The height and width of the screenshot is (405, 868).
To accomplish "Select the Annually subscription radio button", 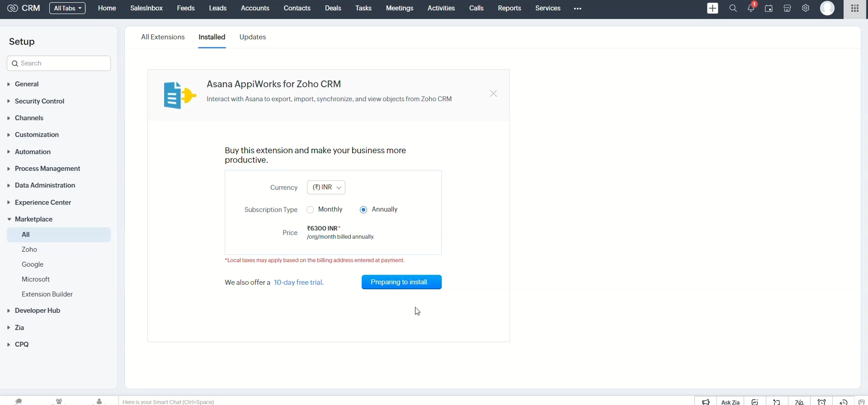I will (x=364, y=210).
